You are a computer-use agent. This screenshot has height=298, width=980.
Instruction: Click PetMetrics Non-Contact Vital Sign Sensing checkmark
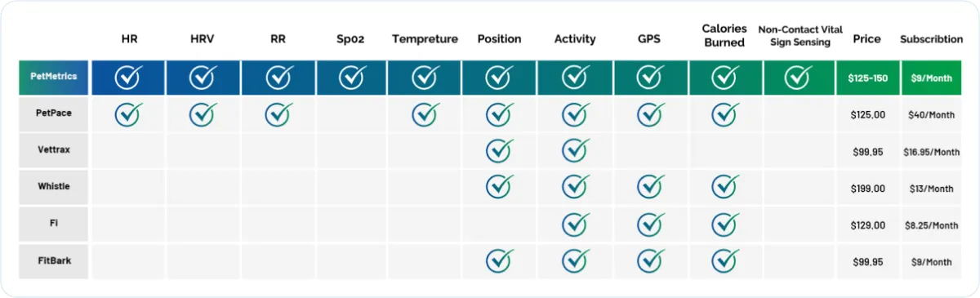[798, 78]
